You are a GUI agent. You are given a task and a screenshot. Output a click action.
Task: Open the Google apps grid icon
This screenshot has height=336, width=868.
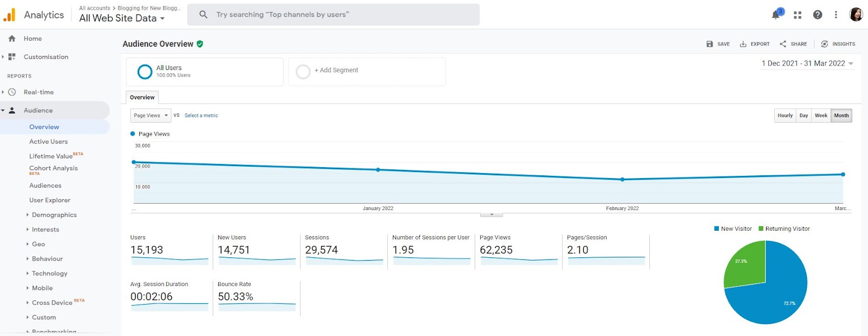click(797, 15)
